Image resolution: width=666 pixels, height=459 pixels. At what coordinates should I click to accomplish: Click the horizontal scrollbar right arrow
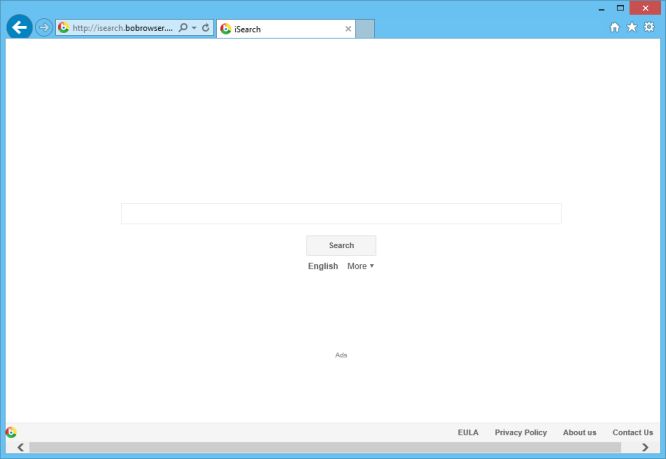(x=646, y=447)
